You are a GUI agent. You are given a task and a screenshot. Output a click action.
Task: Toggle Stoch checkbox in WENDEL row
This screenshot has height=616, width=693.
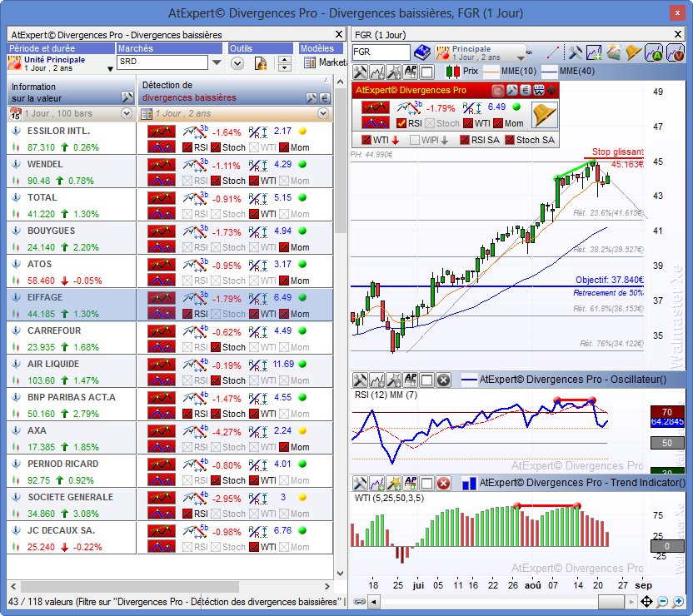click(216, 181)
